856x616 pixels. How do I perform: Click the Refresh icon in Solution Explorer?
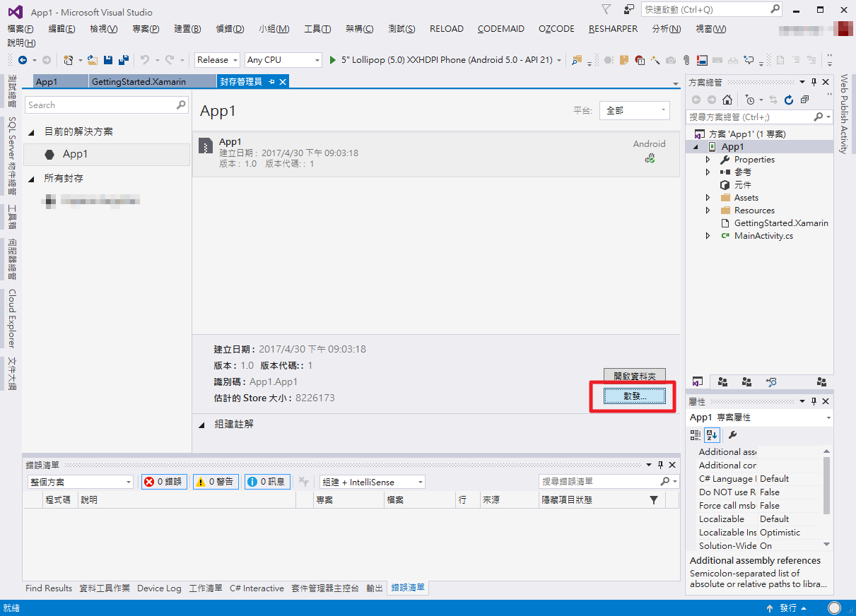tap(789, 100)
